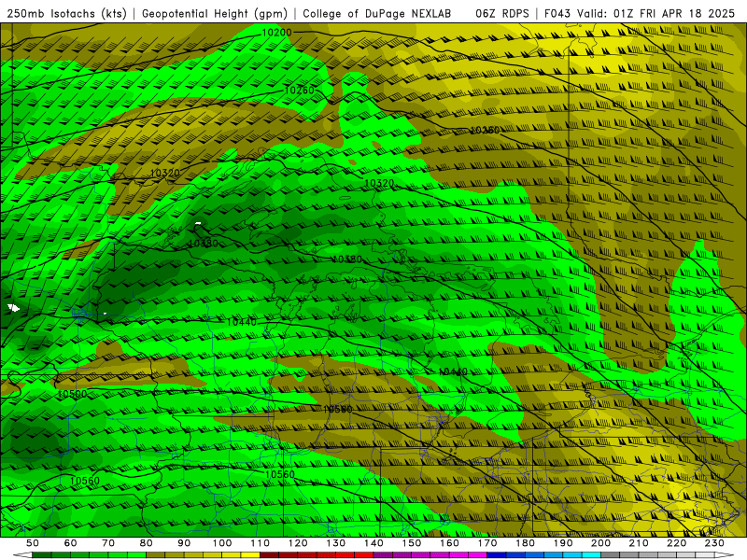Click the 120 value on the color scale
747x560 pixels.
click(x=298, y=543)
